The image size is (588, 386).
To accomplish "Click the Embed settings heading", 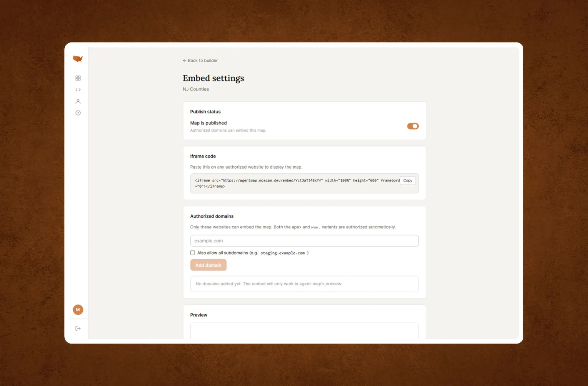I will pyautogui.click(x=214, y=78).
